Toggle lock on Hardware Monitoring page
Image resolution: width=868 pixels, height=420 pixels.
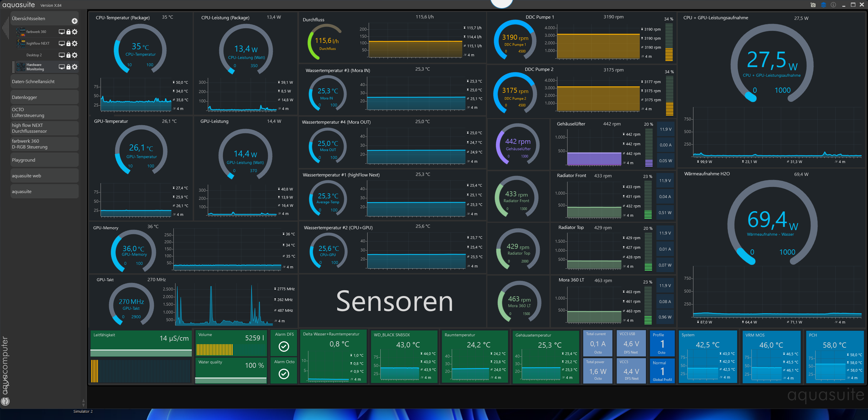click(x=68, y=67)
